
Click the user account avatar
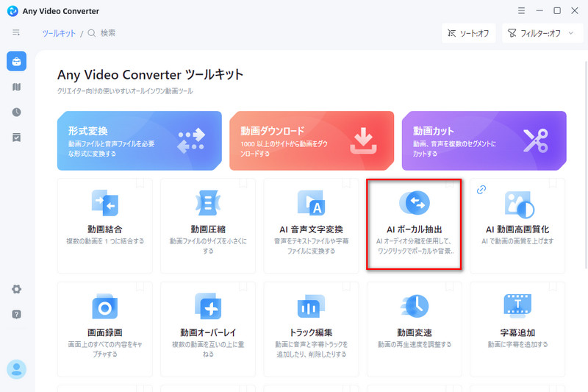click(16, 369)
